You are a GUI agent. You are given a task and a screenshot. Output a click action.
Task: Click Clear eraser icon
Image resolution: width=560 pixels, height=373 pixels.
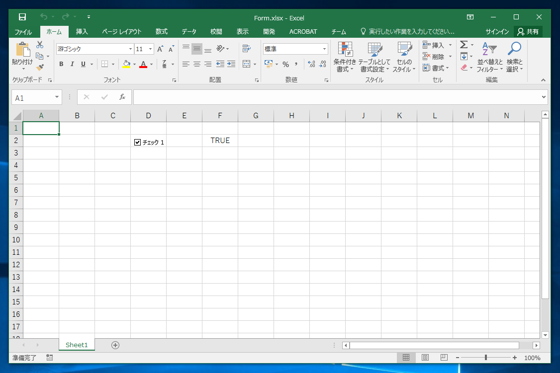click(464, 68)
